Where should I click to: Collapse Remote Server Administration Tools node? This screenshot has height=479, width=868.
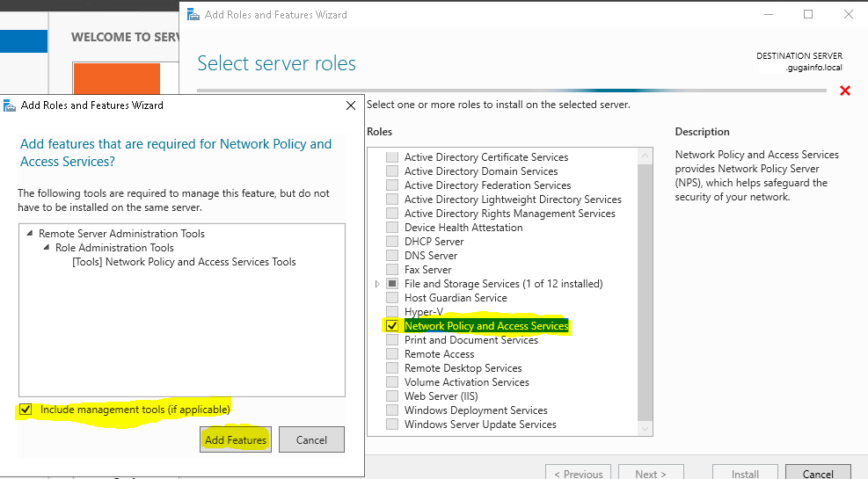point(31,234)
